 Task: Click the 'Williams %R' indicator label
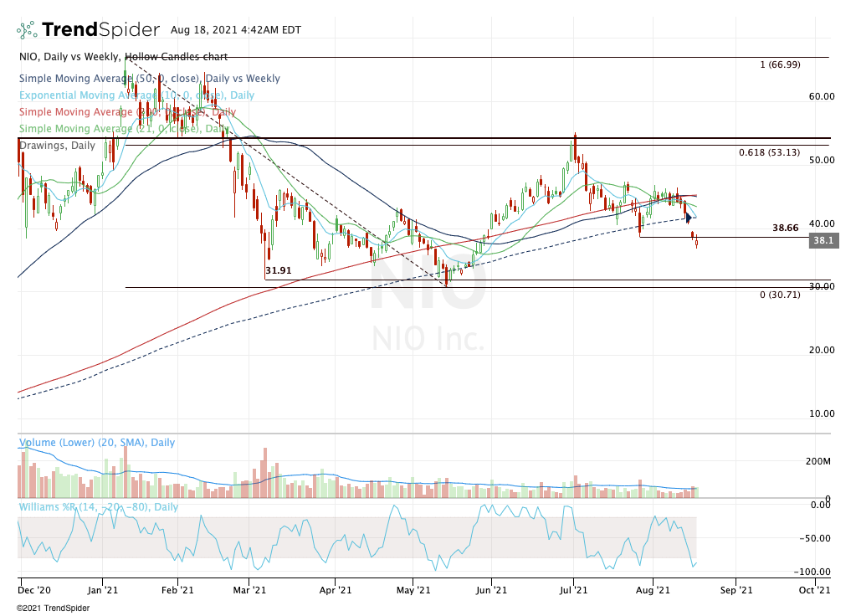[99, 507]
